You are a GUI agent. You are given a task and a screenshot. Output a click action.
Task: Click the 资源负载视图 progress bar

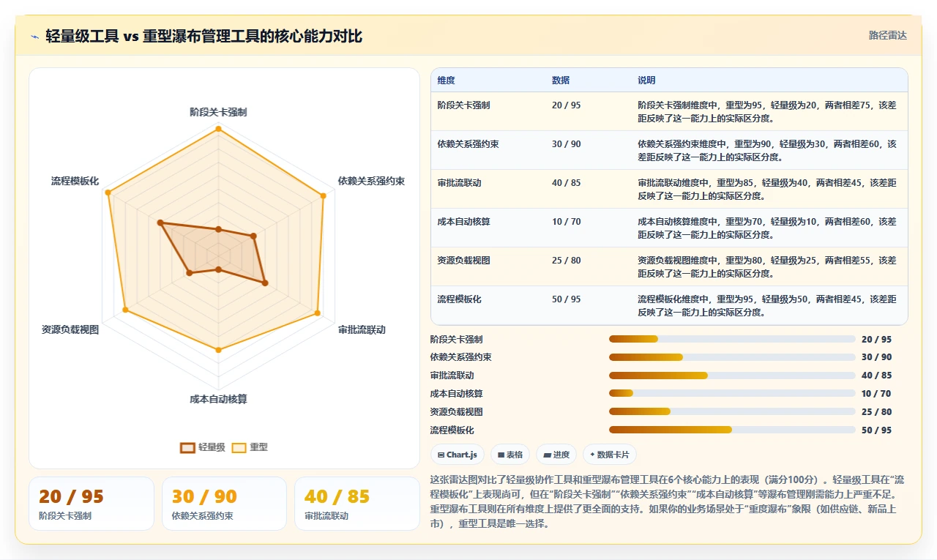click(732, 411)
